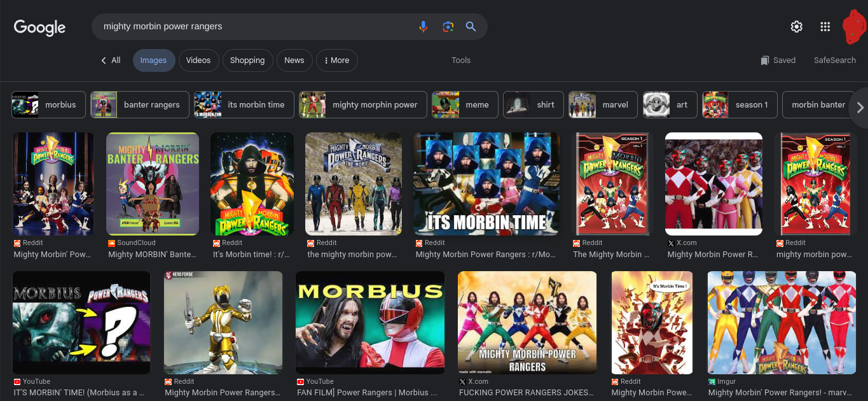The height and width of the screenshot is (401, 868).
Task: Open the MORBIUS fan film thumbnail
Action: 370,323
